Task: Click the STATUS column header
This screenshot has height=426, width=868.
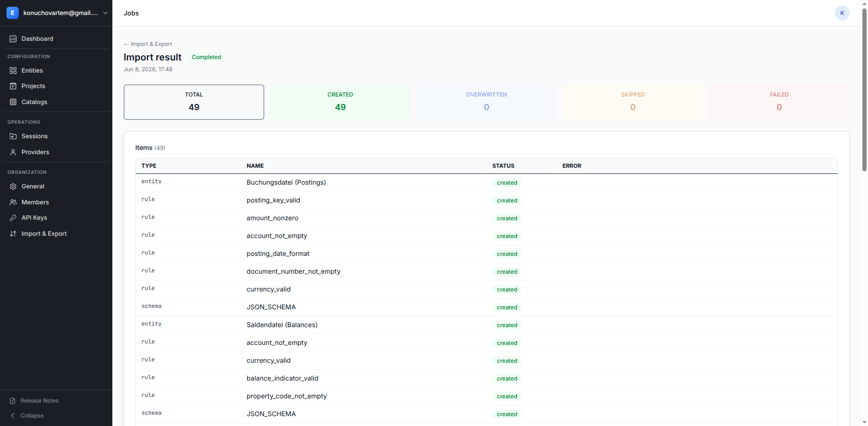Action: tap(503, 166)
